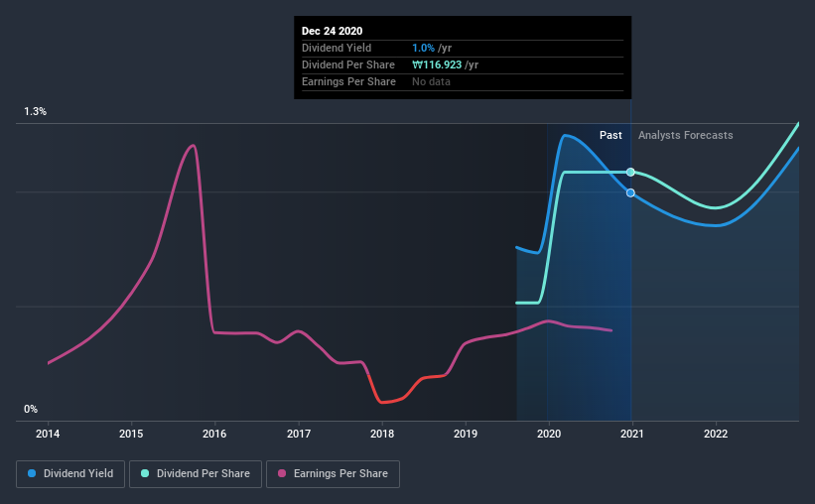815x504 pixels.
Task: Click the ₩116.923 dividend value in tooltip
Action: pos(437,64)
